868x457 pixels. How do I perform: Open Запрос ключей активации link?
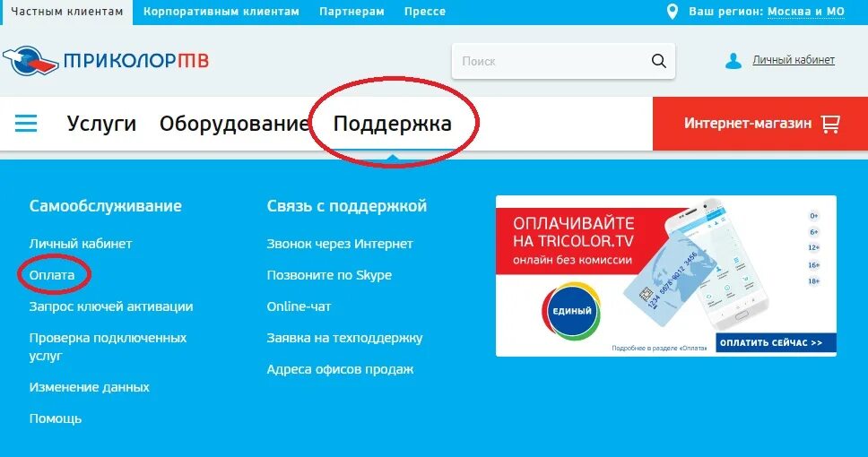(x=110, y=306)
